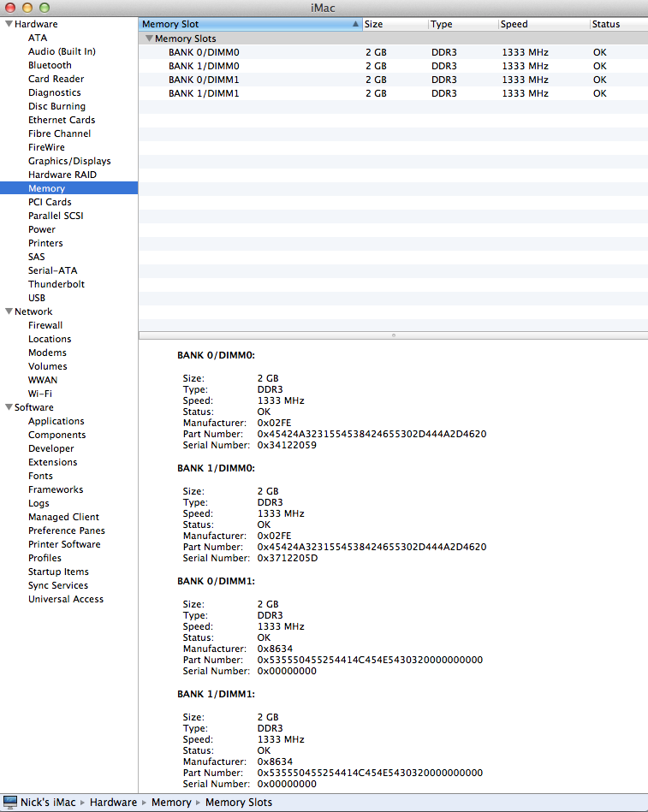Show Power information

pos(41,229)
